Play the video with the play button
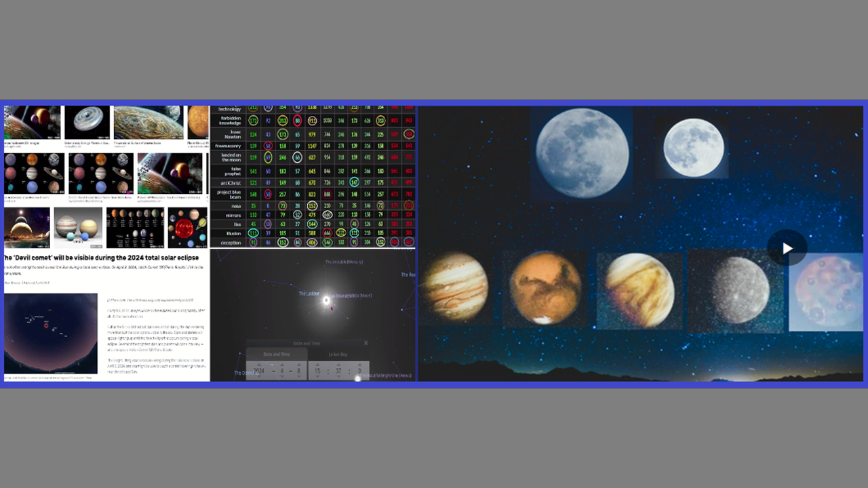The width and height of the screenshot is (868, 488). [x=787, y=248]
